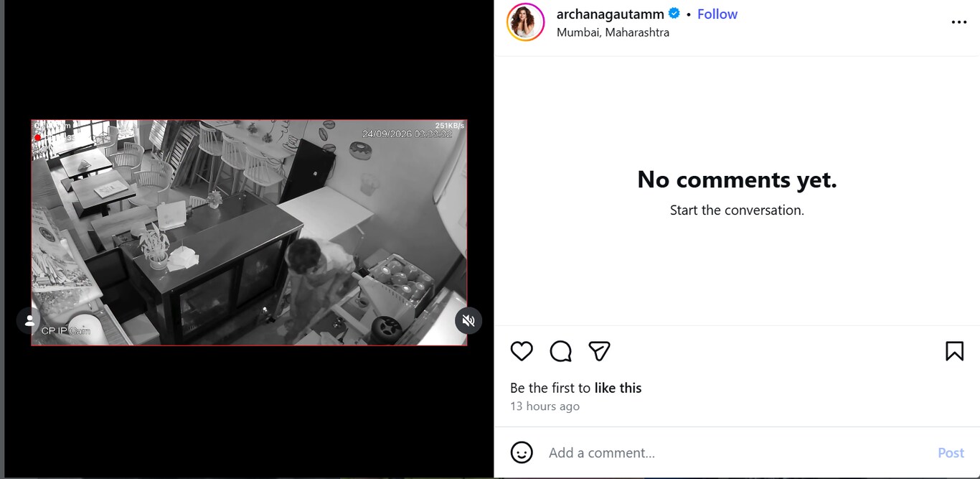Like the post with heart icon

click(522, 351)
